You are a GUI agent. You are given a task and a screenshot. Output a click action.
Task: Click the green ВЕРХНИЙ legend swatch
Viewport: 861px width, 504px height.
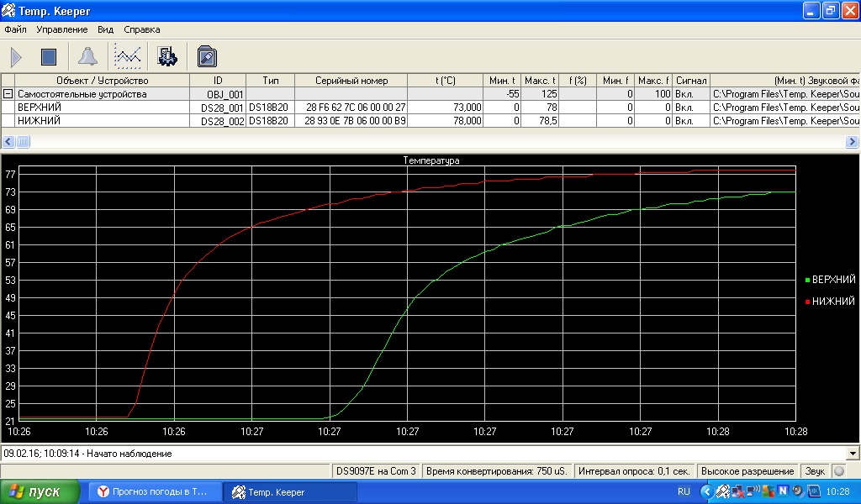tap(807, 281)
